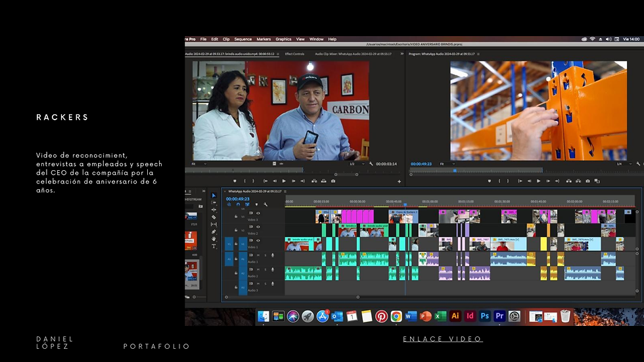This screenshot has width=644, height=362.
Task: Switch to the Effect Controls tab
Action: [x=294, y=54]
